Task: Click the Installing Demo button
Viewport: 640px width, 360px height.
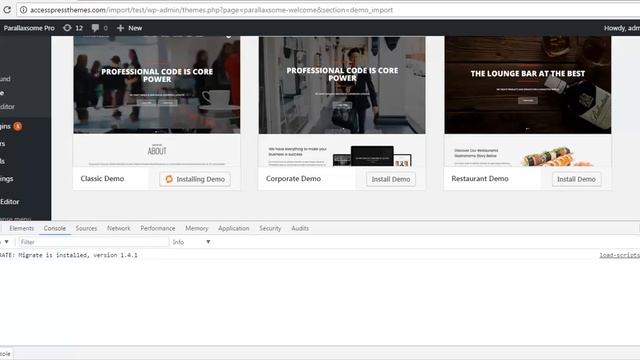Action: pyautogui.click(x=195, y=179)
